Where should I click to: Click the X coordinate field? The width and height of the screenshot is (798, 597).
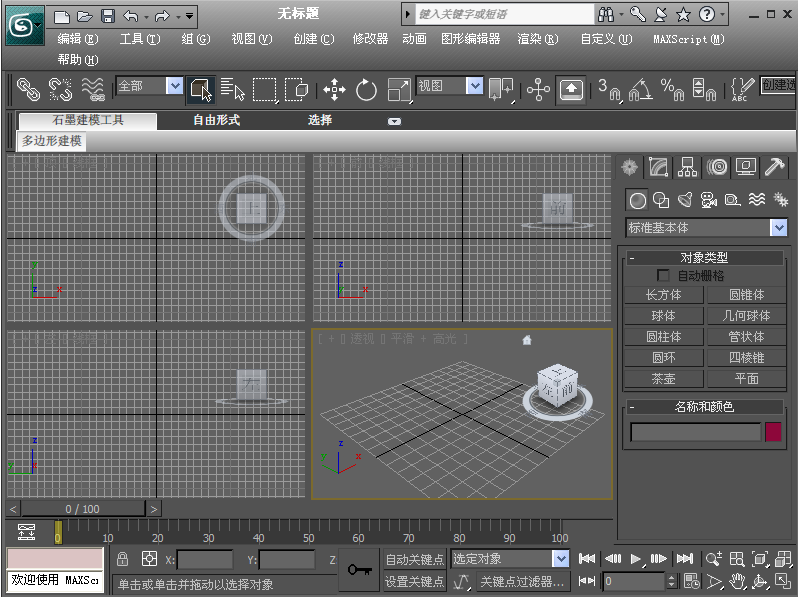(x=205, y=560)
